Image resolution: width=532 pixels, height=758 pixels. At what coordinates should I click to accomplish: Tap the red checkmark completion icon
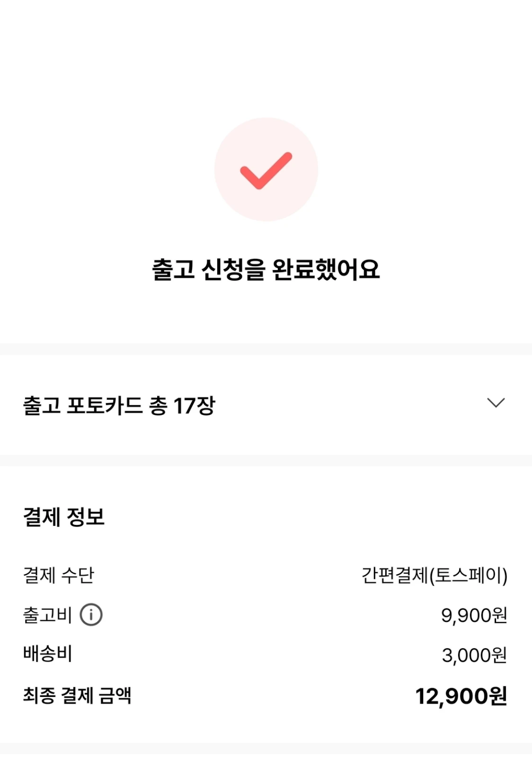[x=266, y=171]
